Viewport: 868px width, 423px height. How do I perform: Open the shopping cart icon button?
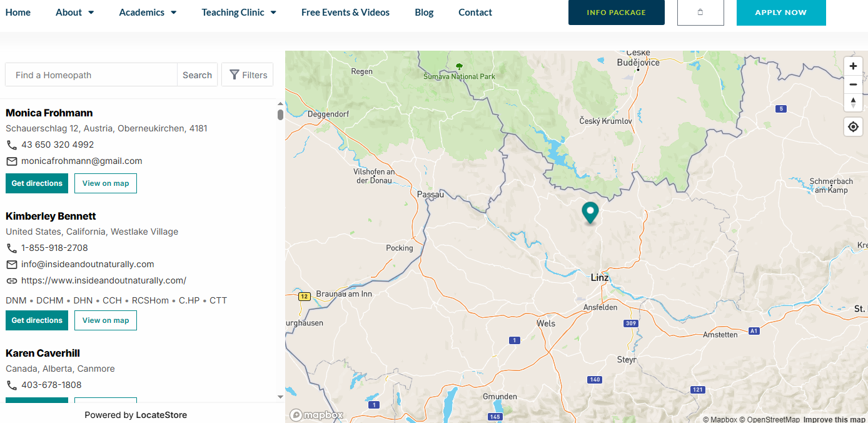700,13
